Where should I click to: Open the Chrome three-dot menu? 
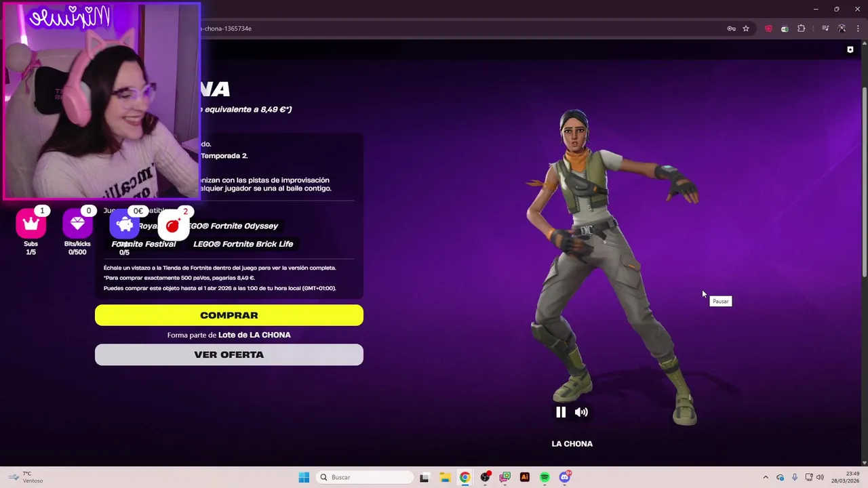857,28
